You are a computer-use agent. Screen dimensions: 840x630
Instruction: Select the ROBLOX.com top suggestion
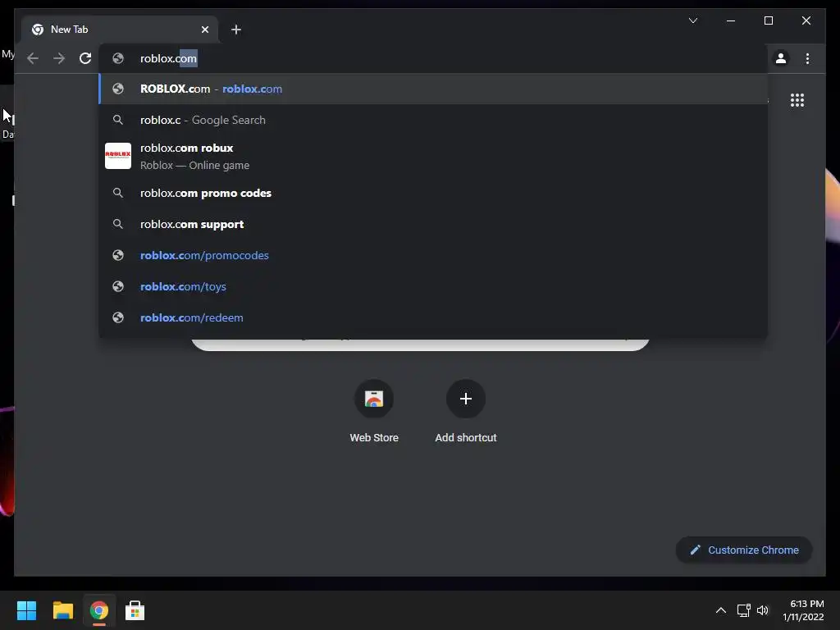tap(433, 89)
